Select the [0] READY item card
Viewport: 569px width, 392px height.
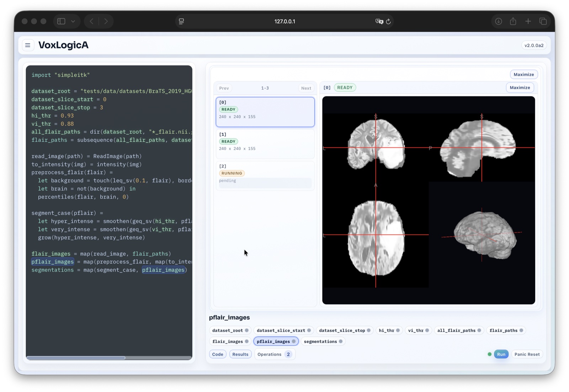click(x=265, y=112)
